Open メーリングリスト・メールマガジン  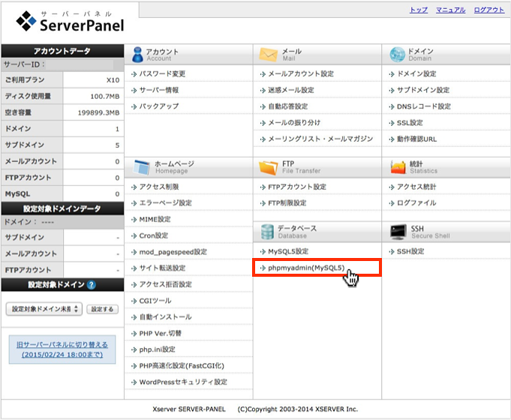[320, 139]
